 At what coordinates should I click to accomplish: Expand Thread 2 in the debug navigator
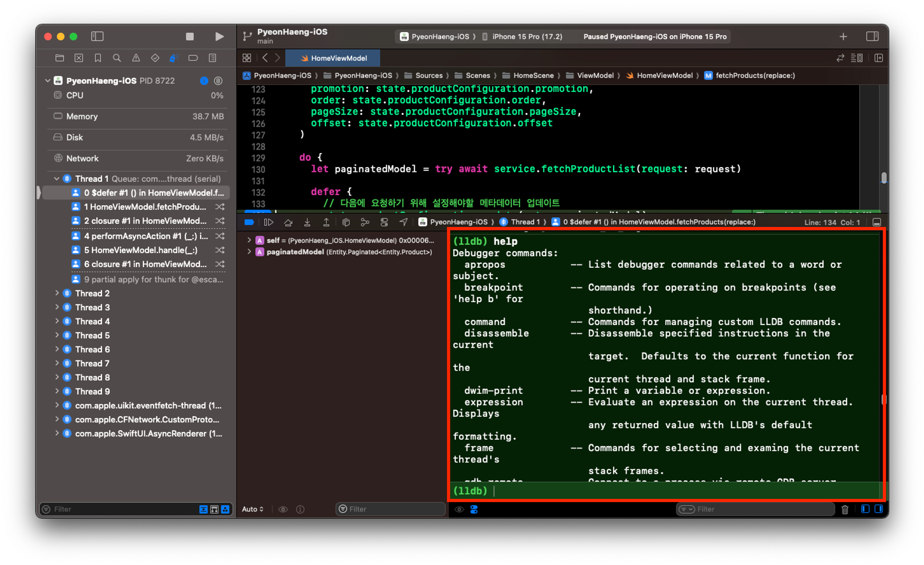pyautogui.click(x=57, y=293)
